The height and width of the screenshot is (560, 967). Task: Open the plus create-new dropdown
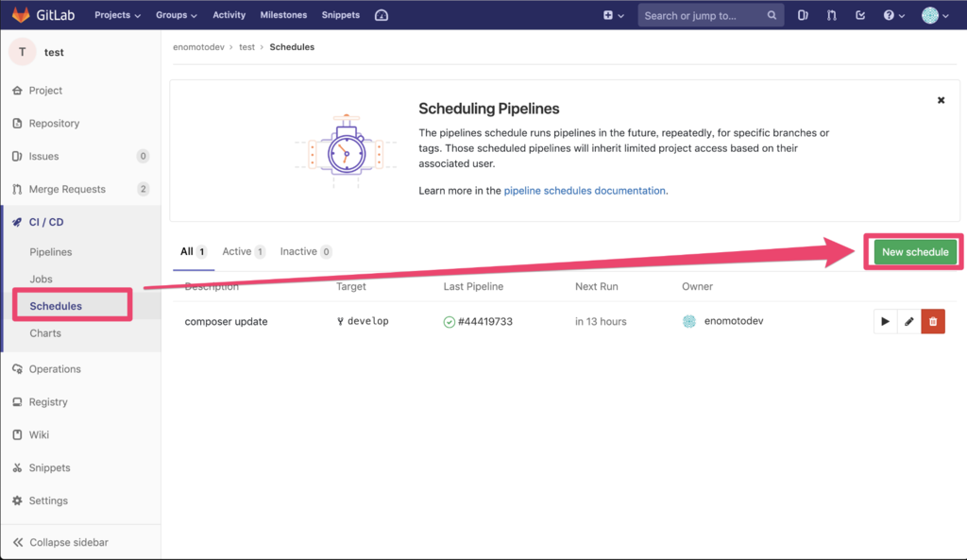point(613,15)
